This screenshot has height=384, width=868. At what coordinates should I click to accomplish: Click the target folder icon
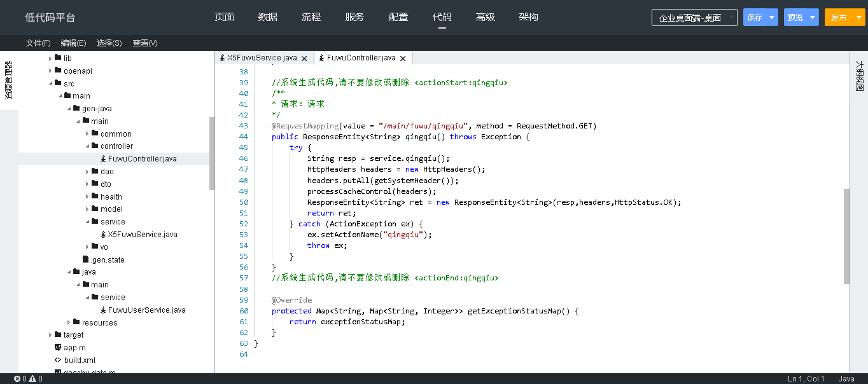58,335
